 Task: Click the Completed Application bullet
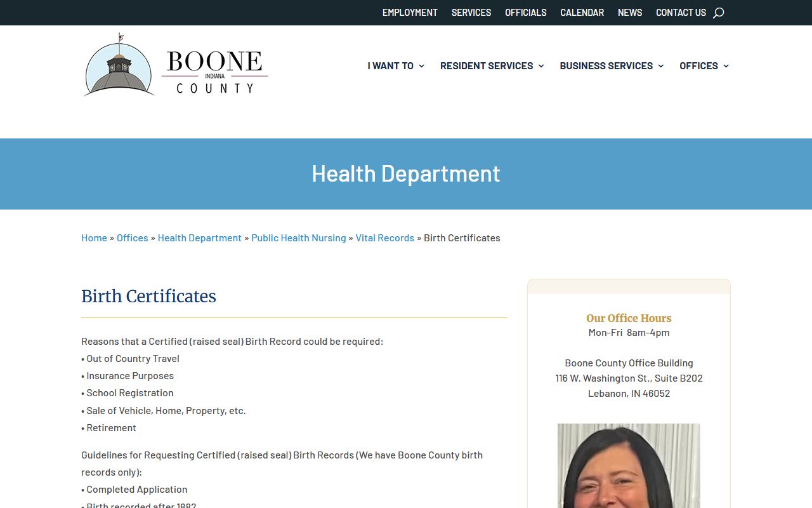134,490
